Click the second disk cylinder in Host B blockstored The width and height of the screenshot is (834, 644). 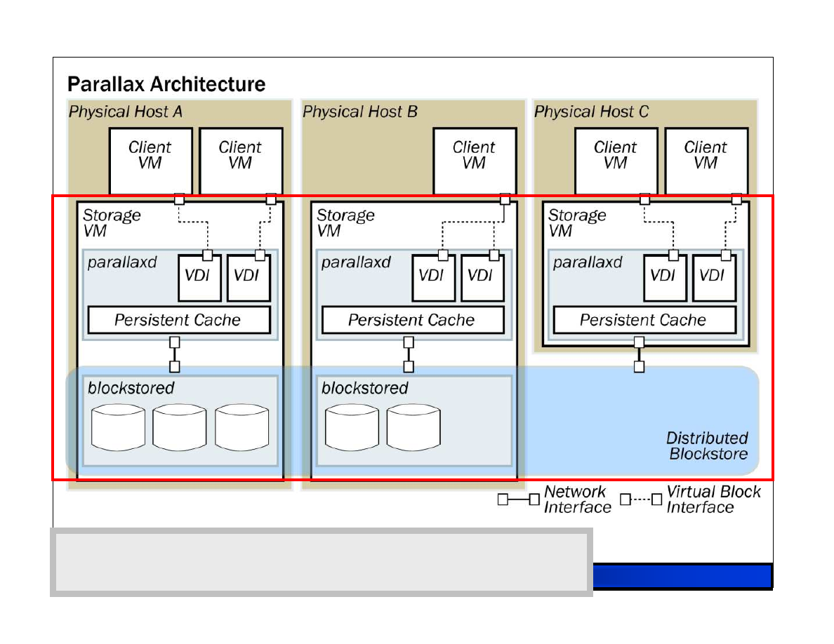click(413, 428)
